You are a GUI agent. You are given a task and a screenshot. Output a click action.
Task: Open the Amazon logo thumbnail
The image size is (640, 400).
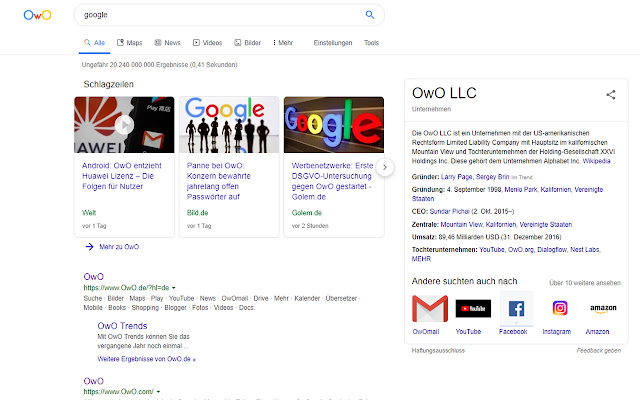[603, 309]
